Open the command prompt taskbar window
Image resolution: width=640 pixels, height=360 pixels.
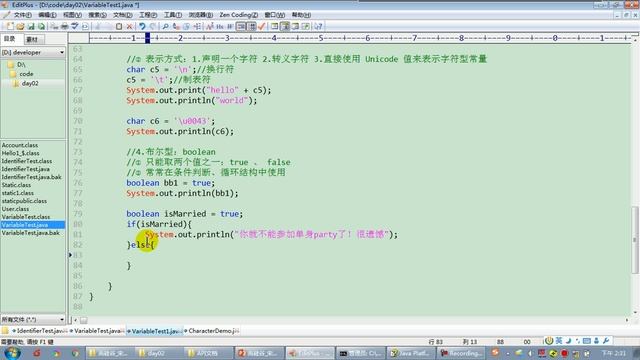[360, 353]
